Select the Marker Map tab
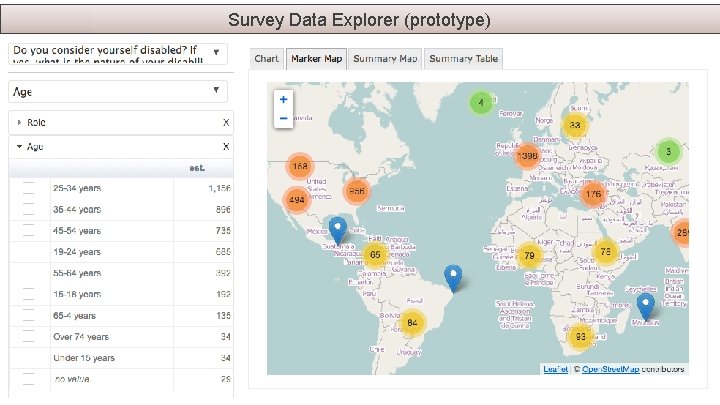Viewport: 720px width, 405px height. (x=316, y=59)
